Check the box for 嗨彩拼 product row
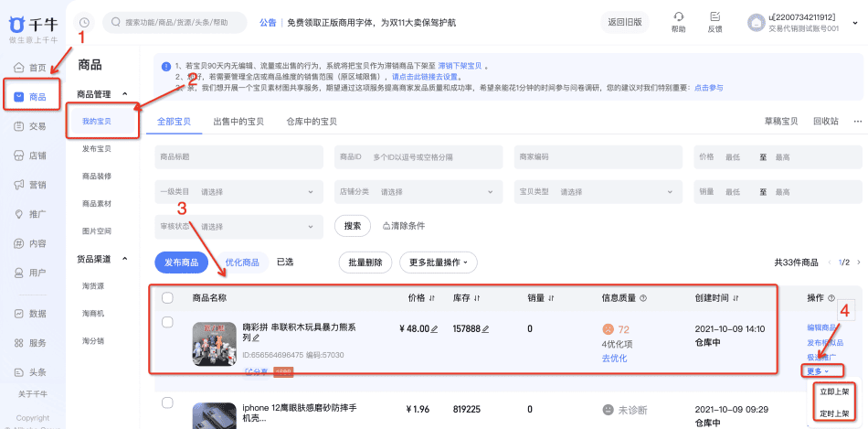Viewport: 868px width, 429px height. [167, 322]
